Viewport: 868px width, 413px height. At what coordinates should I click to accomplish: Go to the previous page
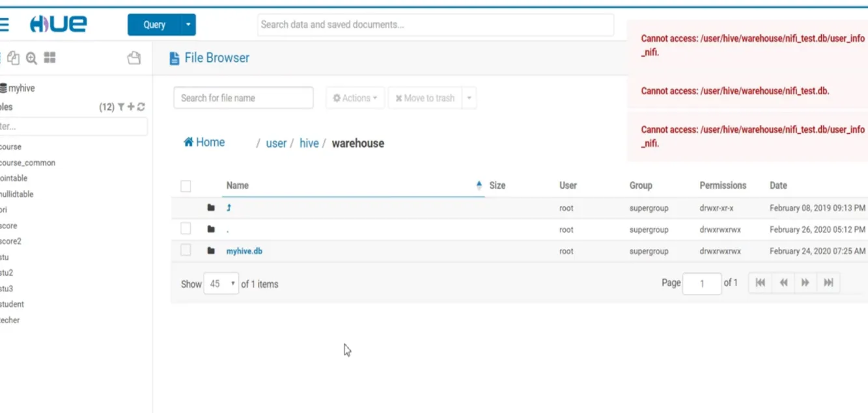coord(783,282)
